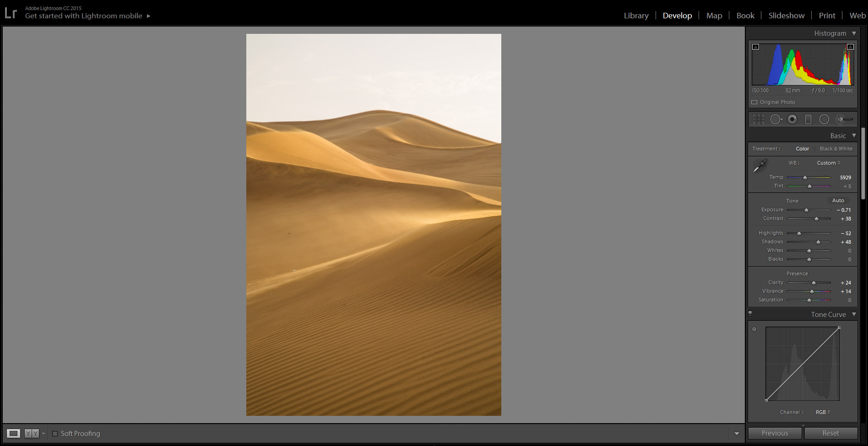Open the Web module
Image resolution: width=868 pixels, height=446 pixels.
858,16
